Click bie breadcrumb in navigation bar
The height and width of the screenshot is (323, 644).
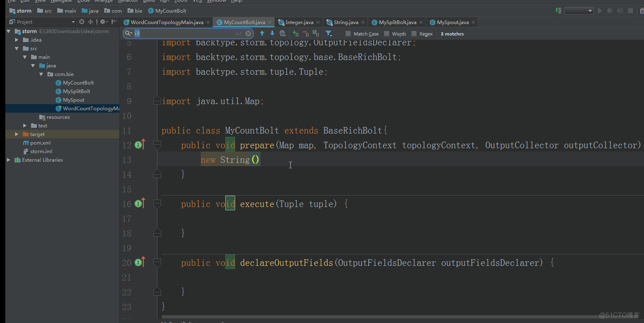135,11
